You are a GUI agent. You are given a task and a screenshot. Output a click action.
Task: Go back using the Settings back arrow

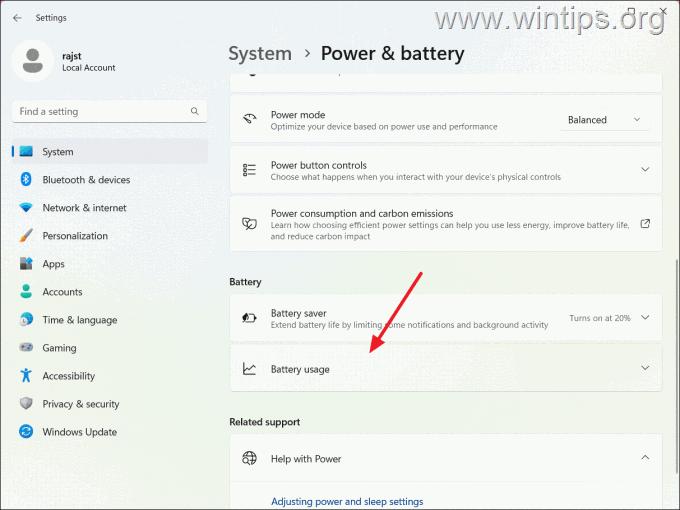tap(17, 18)
